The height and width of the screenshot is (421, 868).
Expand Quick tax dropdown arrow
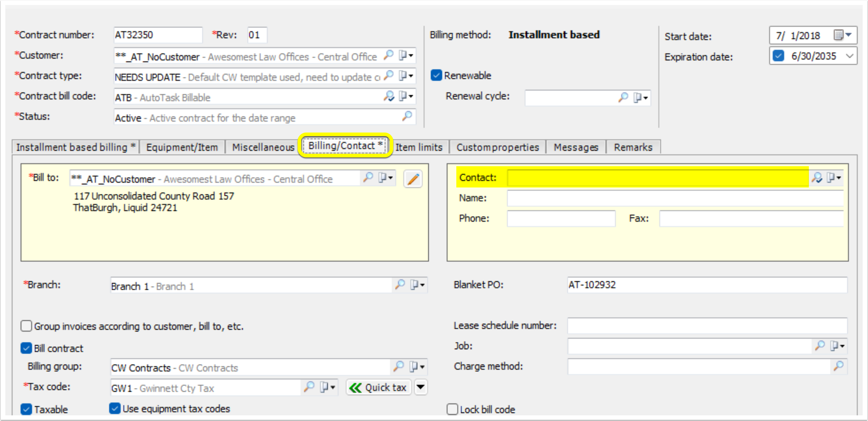point(421,387)
